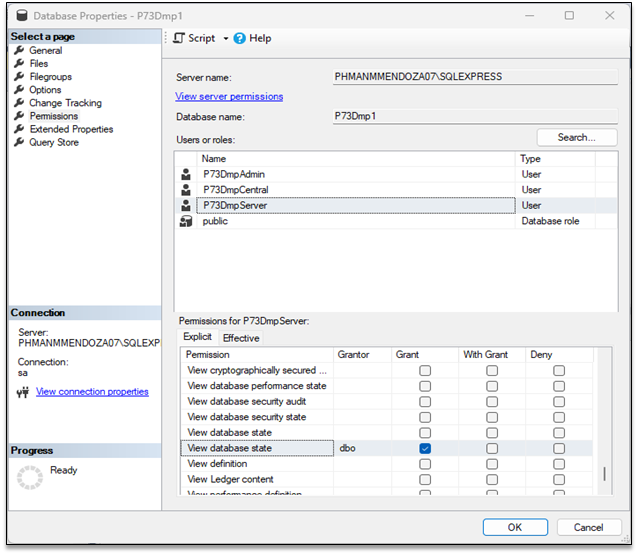The image size is (638, 555).
Task: Switch to the Effective tab
Action: coord(241,338)
